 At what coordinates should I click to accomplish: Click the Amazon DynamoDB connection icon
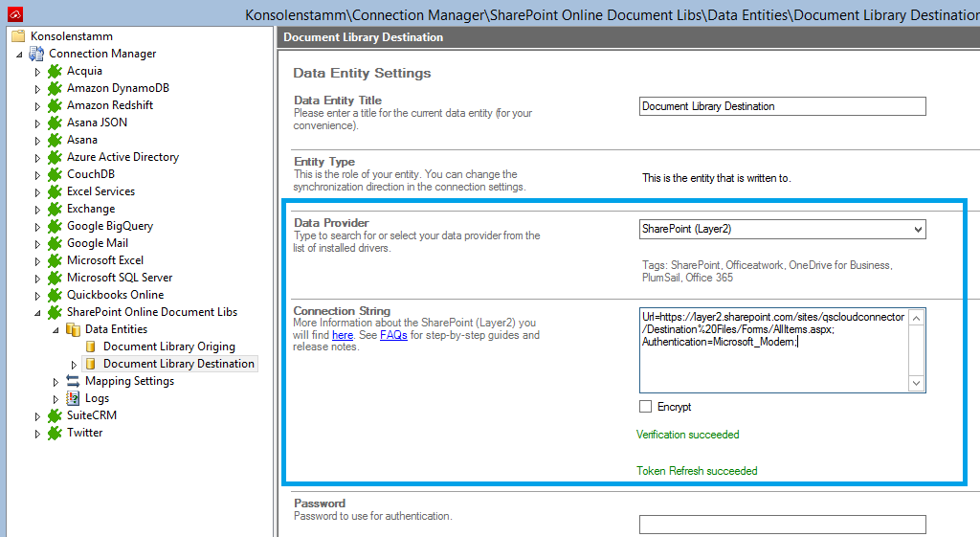[x=56, y=88]
